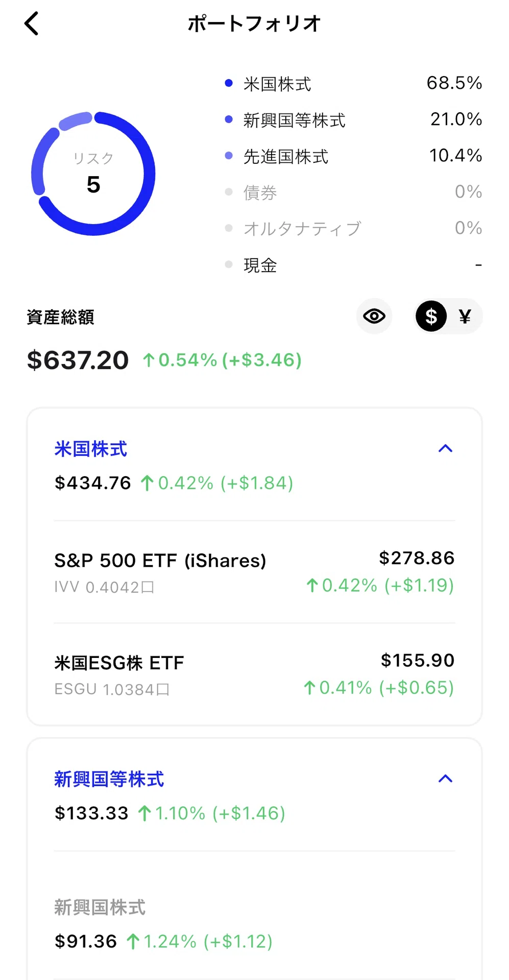This screenshot has height=980, width=509.
Task: Open 新興国等株式 section header title
Action: (x=109, y=779)
